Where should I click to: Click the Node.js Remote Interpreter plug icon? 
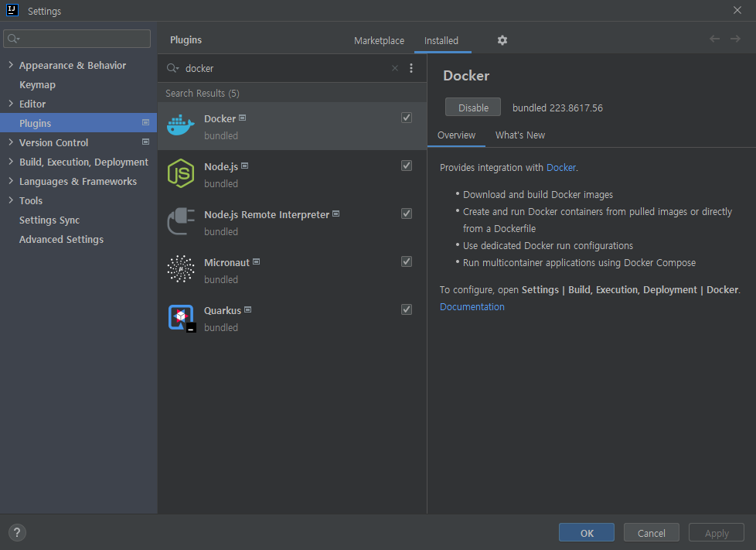coord(181,221)
